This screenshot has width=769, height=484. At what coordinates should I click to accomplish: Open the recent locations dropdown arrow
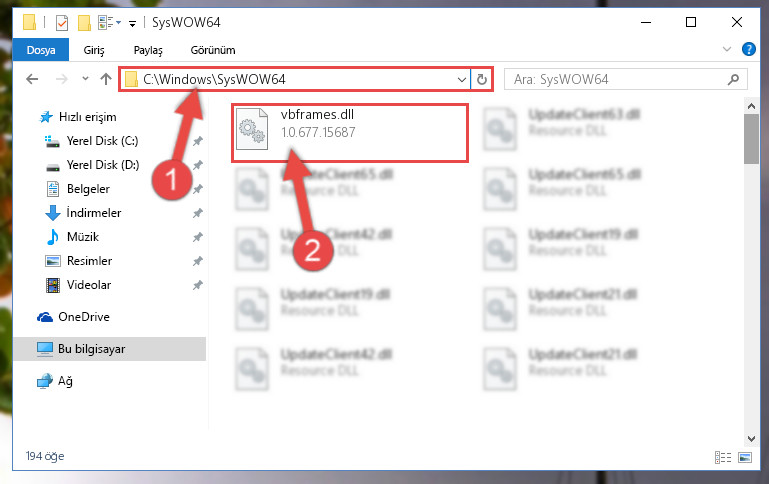pos(85,79)
